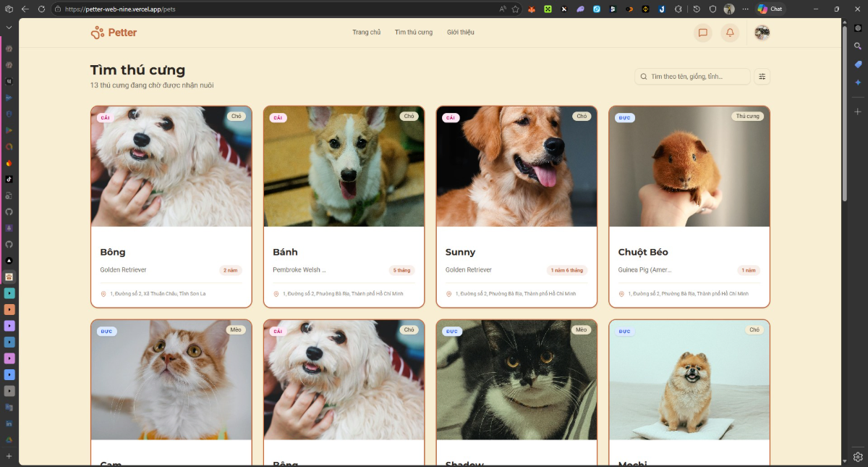The image size is (868, 467).
Task: Click the '5 tháng' age badge
Action: click(401, 270)
